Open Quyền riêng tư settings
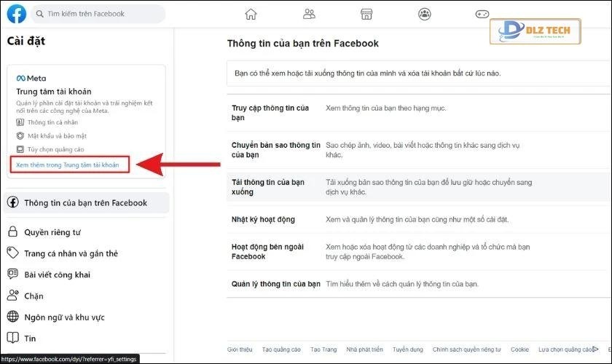Screen dimensions: 612x364 [x=51, y=232]
